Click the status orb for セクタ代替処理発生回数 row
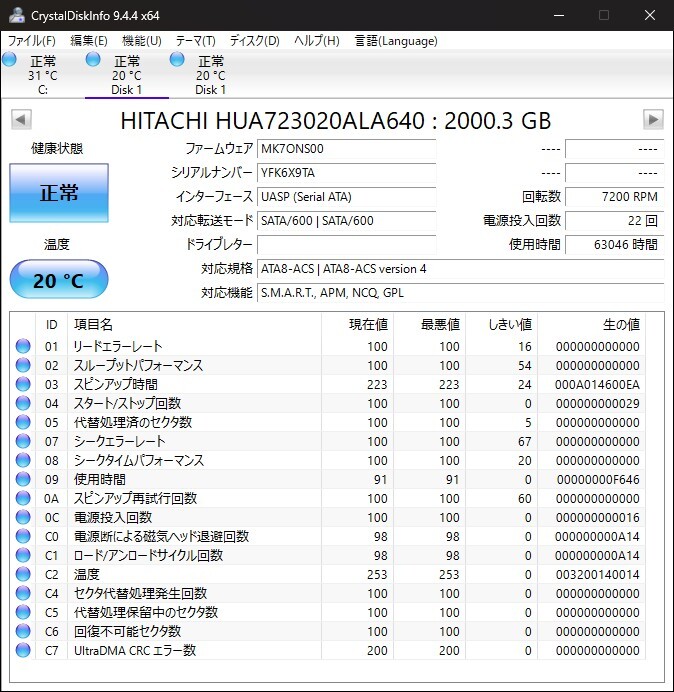Screen dimensions: 674x692 coord(23,593)
